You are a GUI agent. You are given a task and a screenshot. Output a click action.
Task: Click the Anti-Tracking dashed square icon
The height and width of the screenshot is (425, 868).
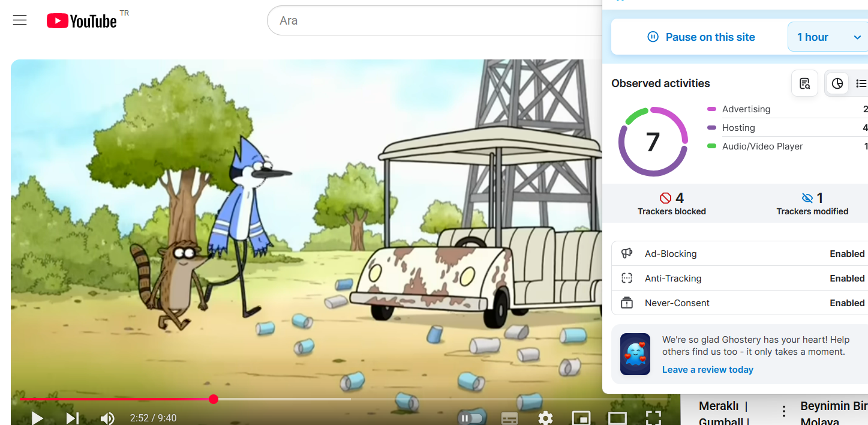pos(627,278)
